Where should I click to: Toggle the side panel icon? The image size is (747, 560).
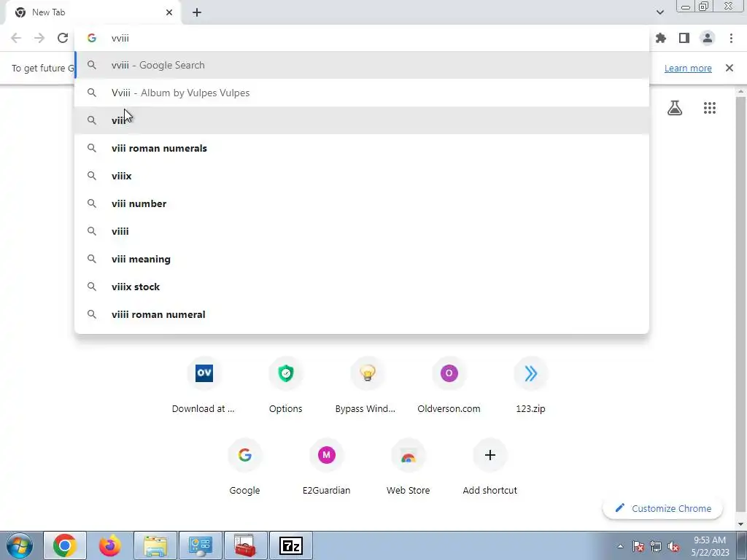684,38
